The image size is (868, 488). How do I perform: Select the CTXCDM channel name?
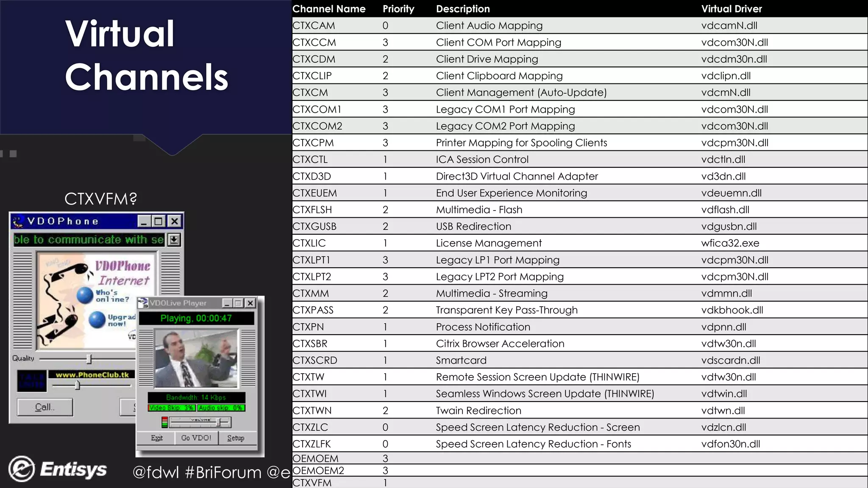[314, 59]
